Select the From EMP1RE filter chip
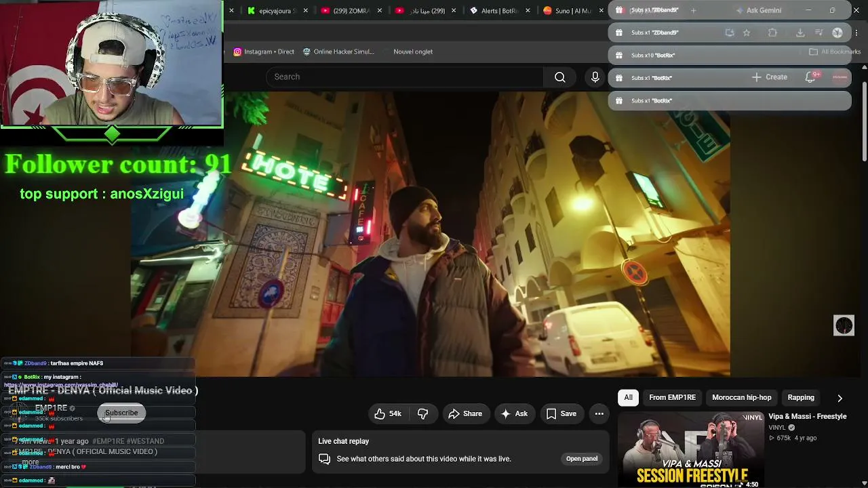The width and height of the screenshot is (868, 488). [672, 398]
